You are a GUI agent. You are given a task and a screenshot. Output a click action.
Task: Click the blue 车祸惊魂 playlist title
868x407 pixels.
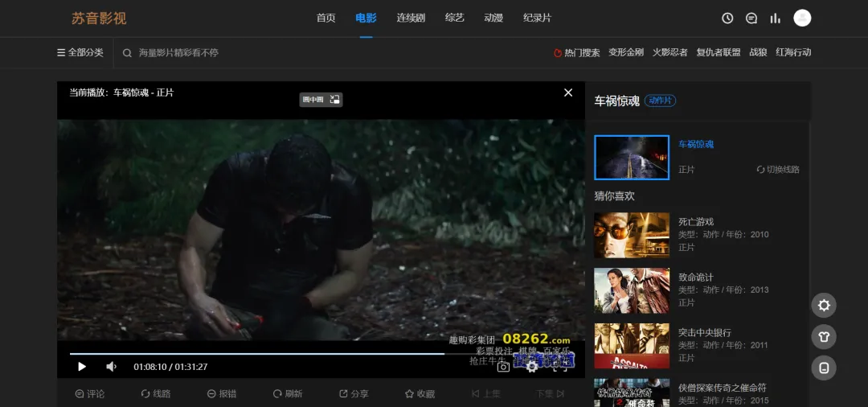[696, 144]
